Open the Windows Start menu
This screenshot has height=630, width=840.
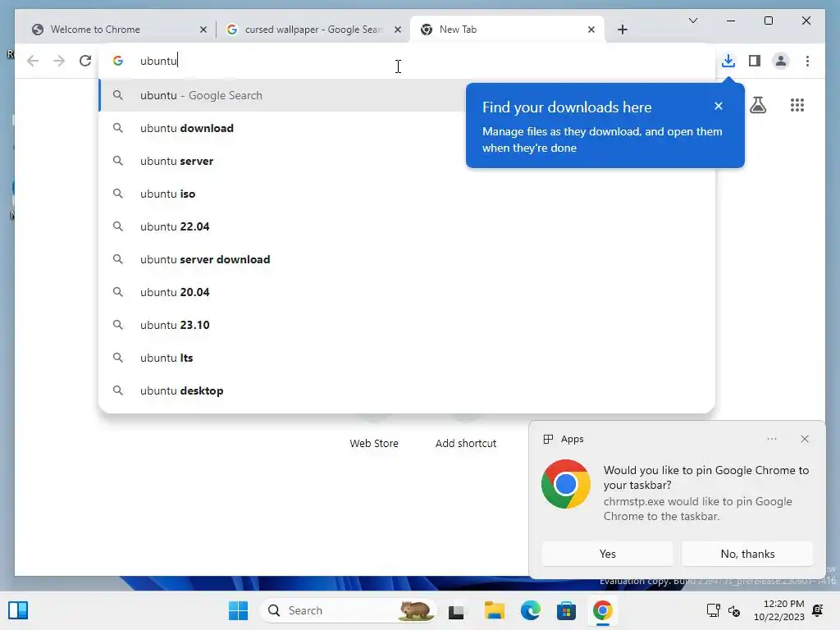click(x=238, y=610)
